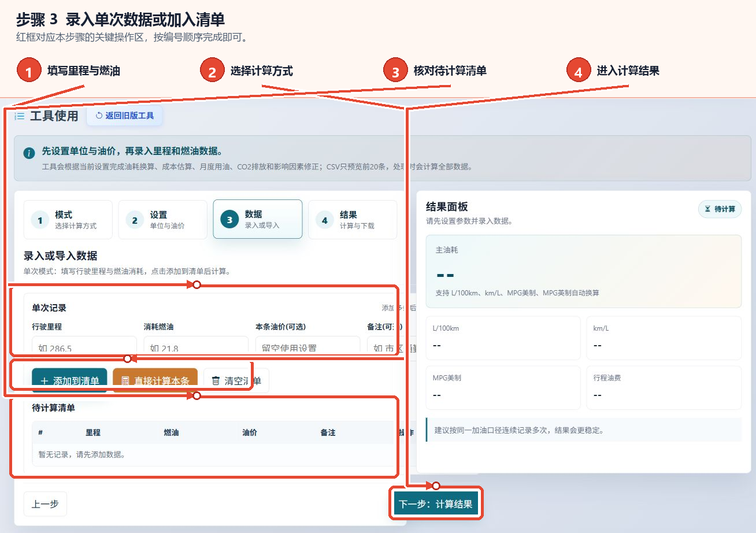
Task: Click the 上一步 button
Action: tap(45, 504)
